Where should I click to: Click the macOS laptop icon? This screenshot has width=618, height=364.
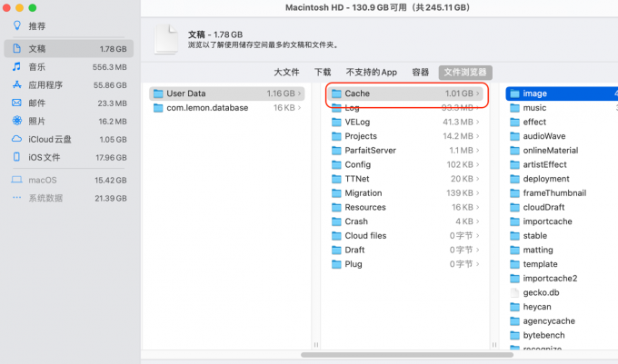click(16, 180)
